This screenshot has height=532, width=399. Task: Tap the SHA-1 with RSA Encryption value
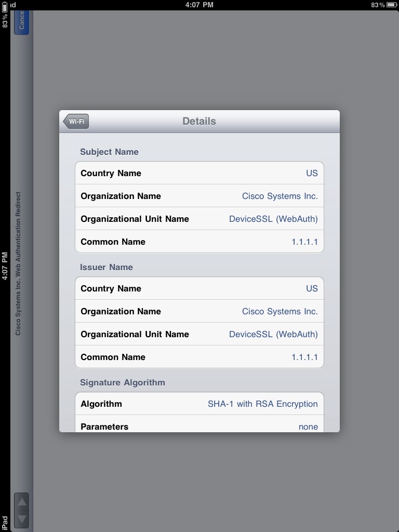pos(262,404)
